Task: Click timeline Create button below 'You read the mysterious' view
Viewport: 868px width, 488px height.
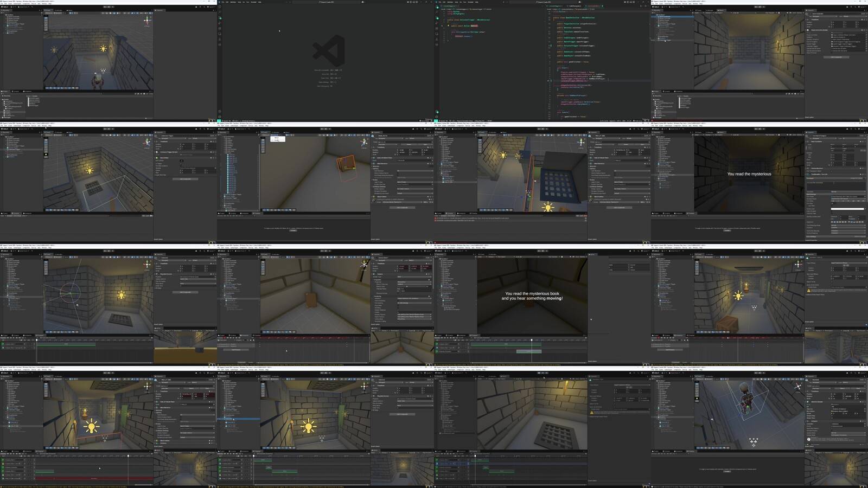Action: tap(727, 230)
